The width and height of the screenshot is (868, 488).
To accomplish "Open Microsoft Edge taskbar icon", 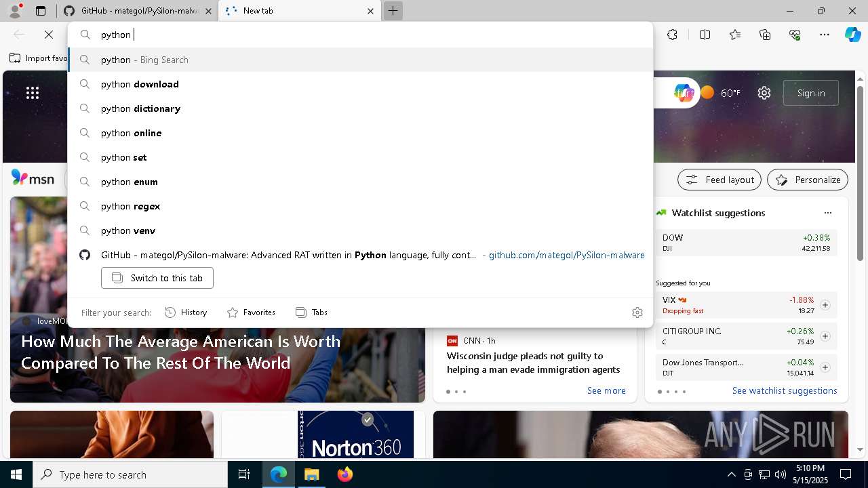I will tap(279, 474).
